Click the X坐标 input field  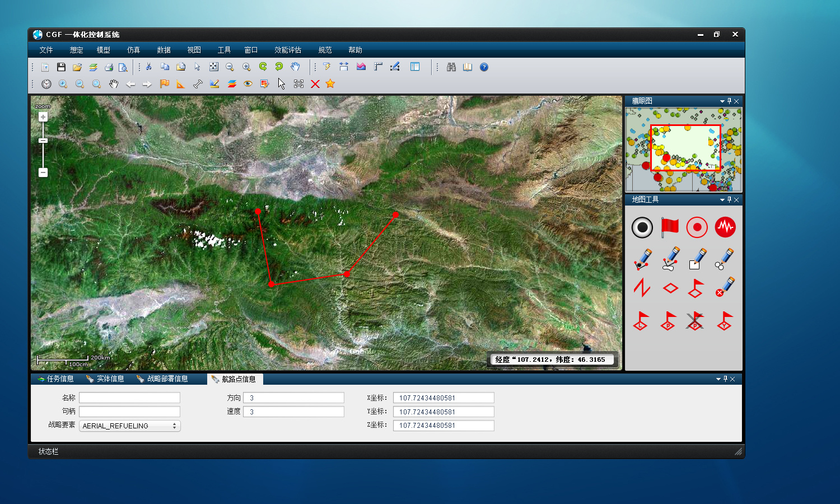[x=444, y=398]
